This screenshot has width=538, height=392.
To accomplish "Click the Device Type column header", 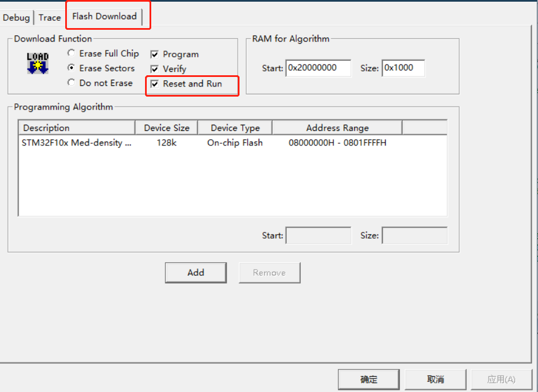I will point(235,128).
